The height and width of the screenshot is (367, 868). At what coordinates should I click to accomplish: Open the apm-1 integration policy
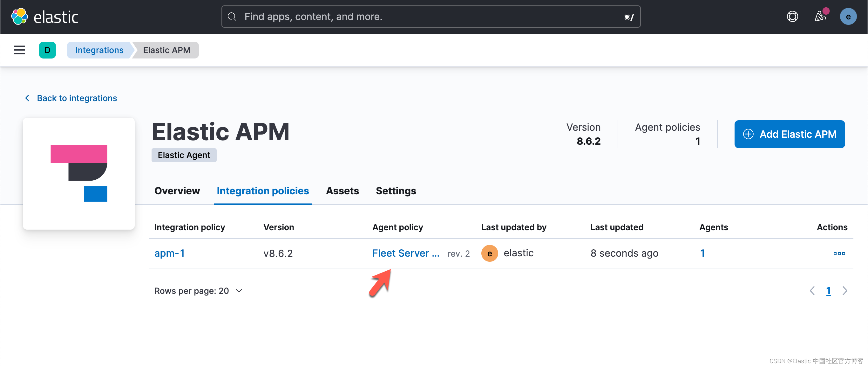pos(169,253)
